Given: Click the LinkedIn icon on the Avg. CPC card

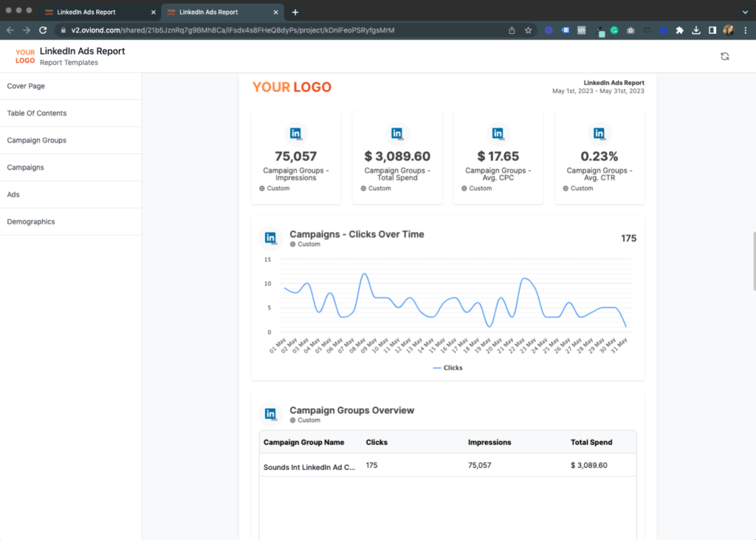Looking at the screenshot, I should pyautogui.click(x=498, y=134).
